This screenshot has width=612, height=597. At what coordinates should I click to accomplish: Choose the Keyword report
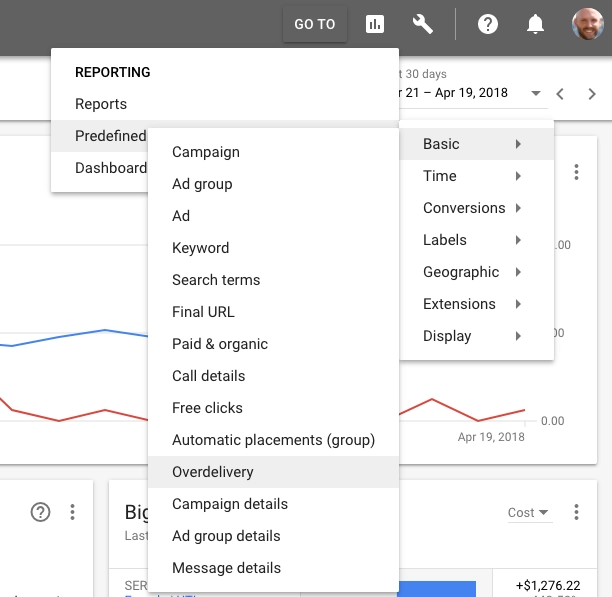[273, 248]
